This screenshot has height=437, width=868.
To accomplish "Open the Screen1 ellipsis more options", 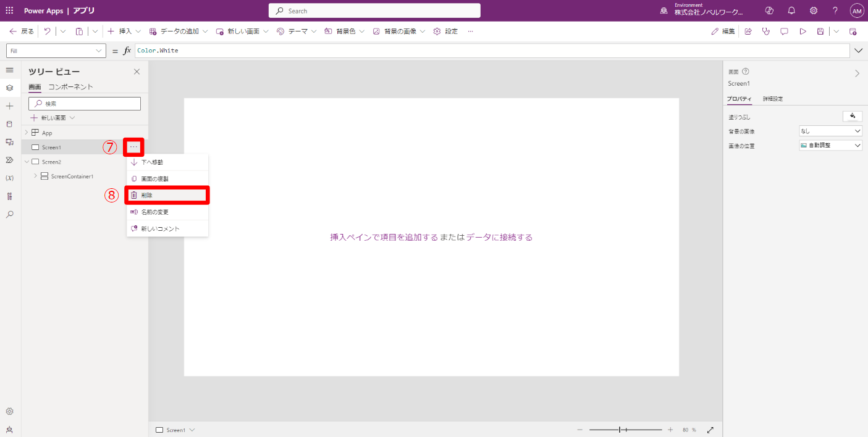I will [133, 147].
